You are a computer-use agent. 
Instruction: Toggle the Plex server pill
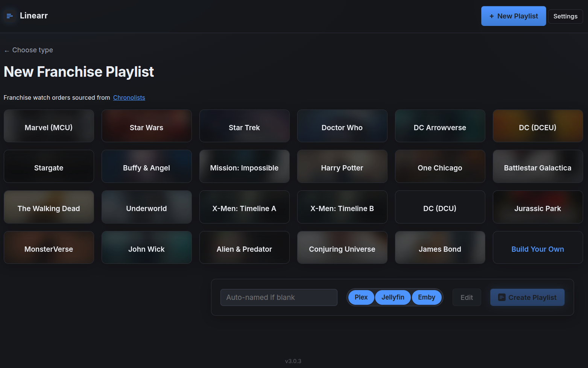(x=361, y=297)
